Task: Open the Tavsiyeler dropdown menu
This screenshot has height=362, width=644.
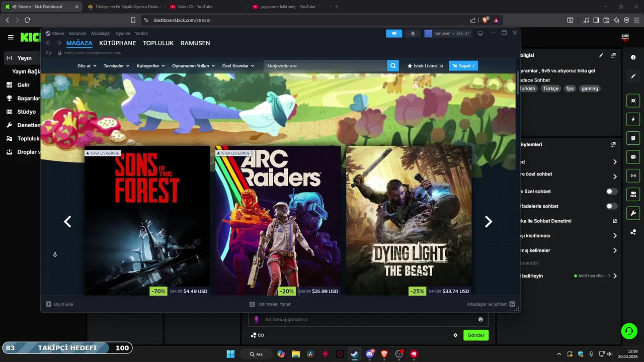Action: click(x=116, y=66)
